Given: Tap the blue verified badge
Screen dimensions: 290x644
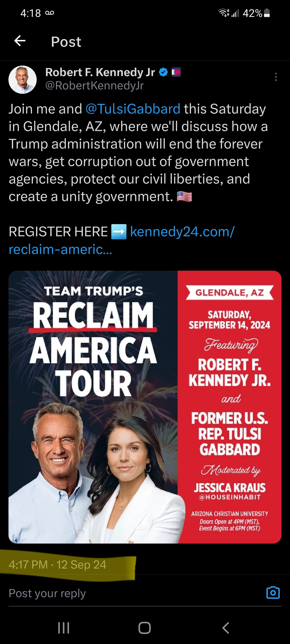Looking at the screenshot, I should click(163, 72).
